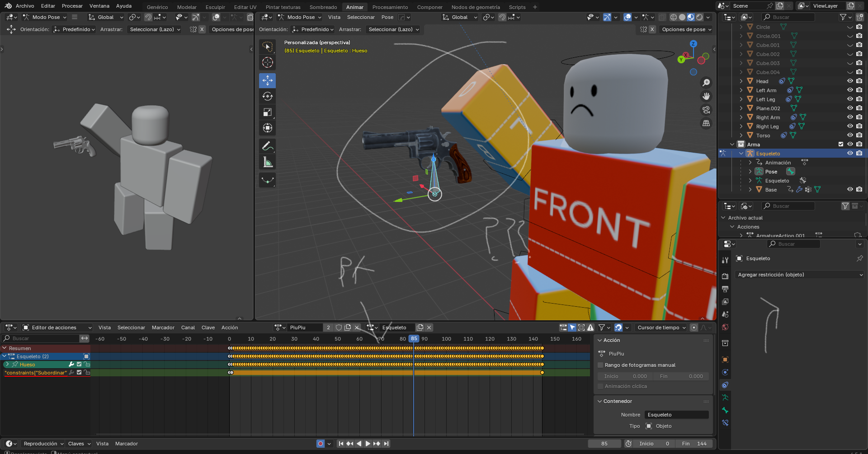Screen dimensions: 868x454
Task: Duplicate the PiuPiu action
Action: click(x=348, y=328)
